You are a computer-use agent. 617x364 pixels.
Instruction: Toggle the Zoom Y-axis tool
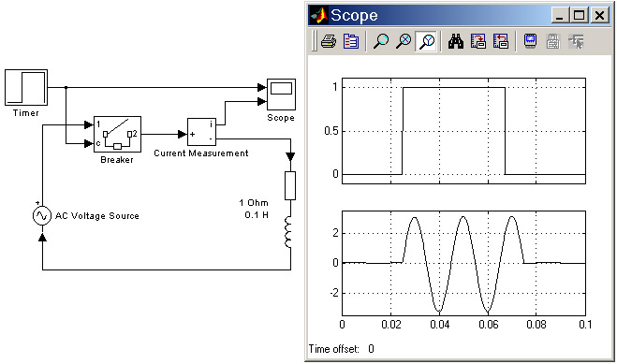coord(426,41)
